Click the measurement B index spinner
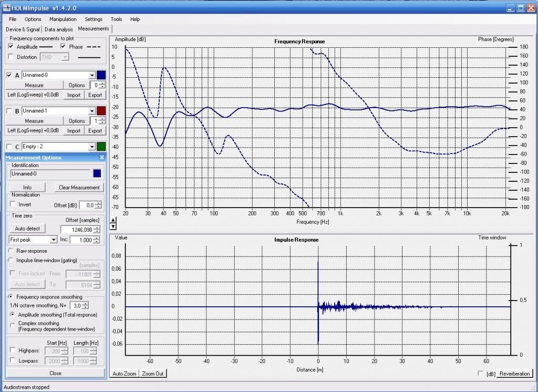The image size is (538, 392). click(x=102, y=121)
